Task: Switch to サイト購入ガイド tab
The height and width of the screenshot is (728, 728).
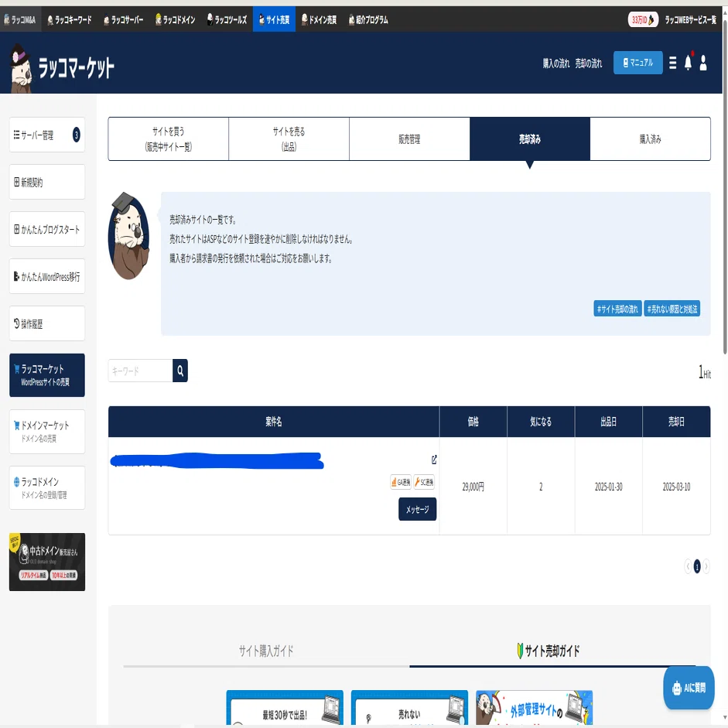Action: pyautogui.click(x=266, y=651)
